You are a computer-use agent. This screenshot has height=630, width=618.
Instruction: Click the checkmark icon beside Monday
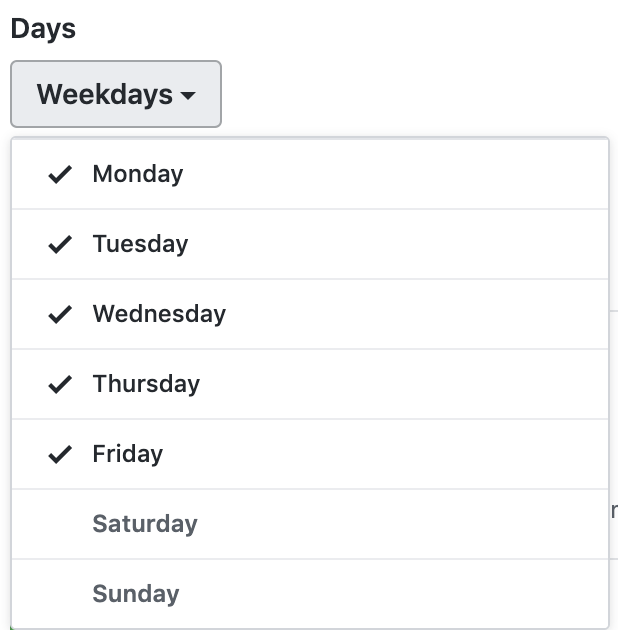pos(60,174)
